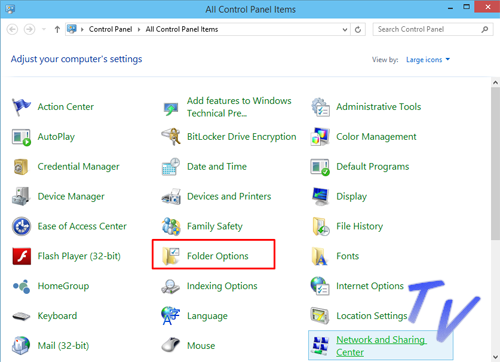
Task: Click the File History icon
Action: [321, 226]
